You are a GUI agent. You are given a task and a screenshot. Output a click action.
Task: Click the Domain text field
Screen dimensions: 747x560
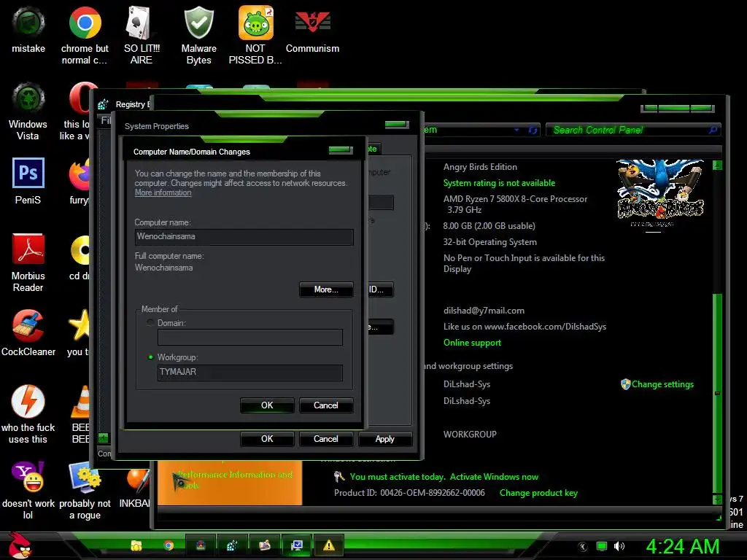249,337
